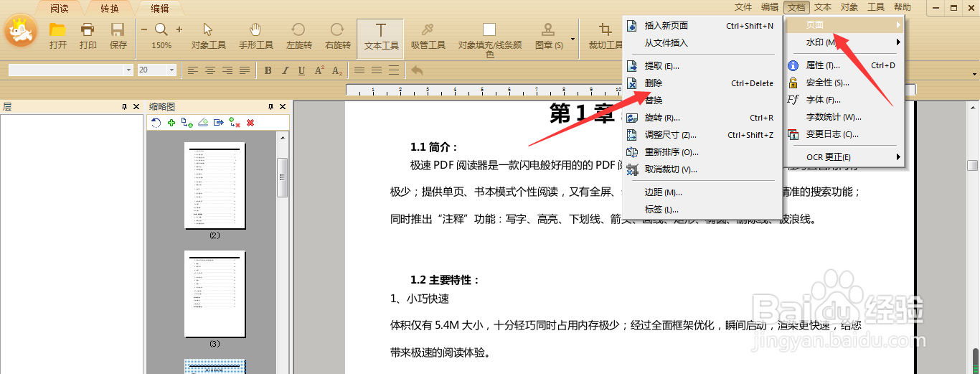This screenshot has width=980, height=374.
Task: Close the 层 panel
Action: click(x=136, y=106)
